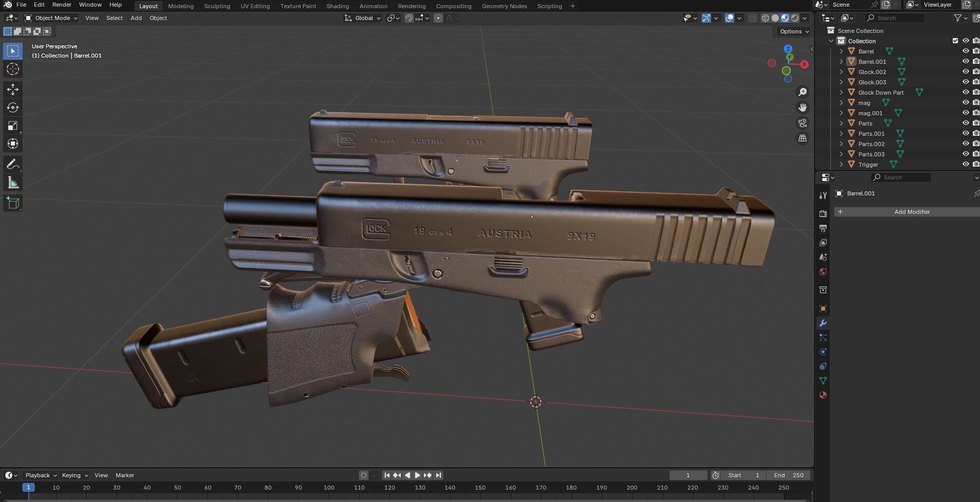Open the World properties tab
Viewport: 980px width, 502px height.
click(x=823, y=272)
